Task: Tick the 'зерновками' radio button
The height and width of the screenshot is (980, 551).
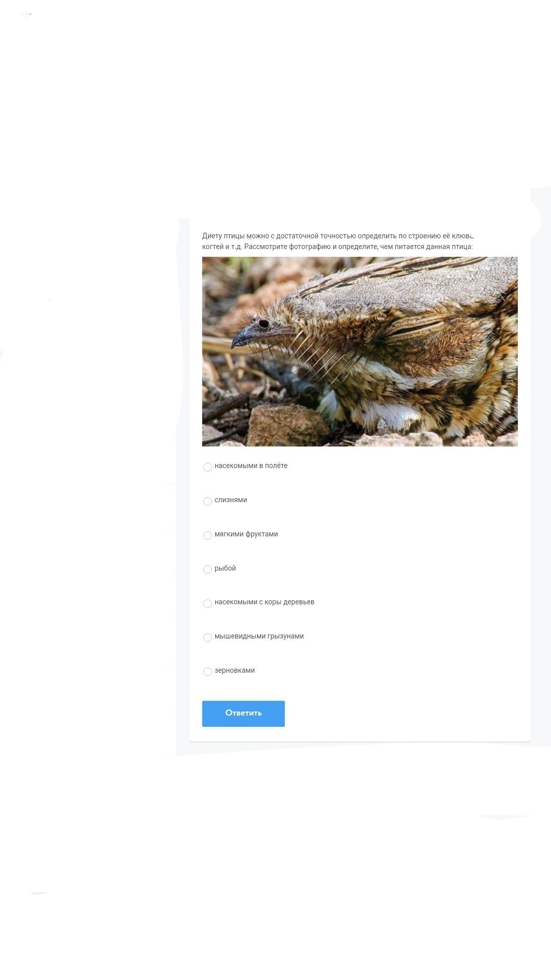Action: click(x=208, y=672)
